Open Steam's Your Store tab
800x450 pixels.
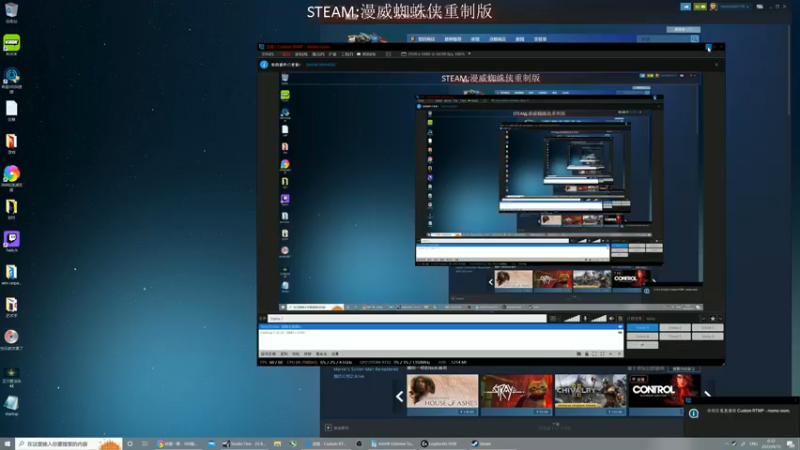click(427, 39)
